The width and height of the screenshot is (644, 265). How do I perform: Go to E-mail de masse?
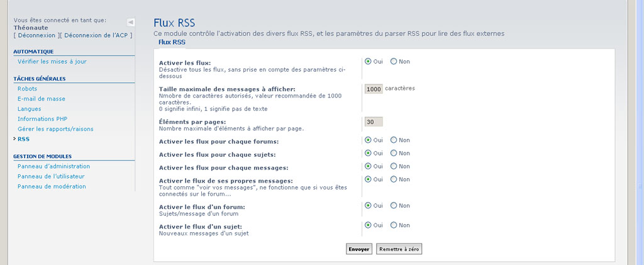point(42,99)
